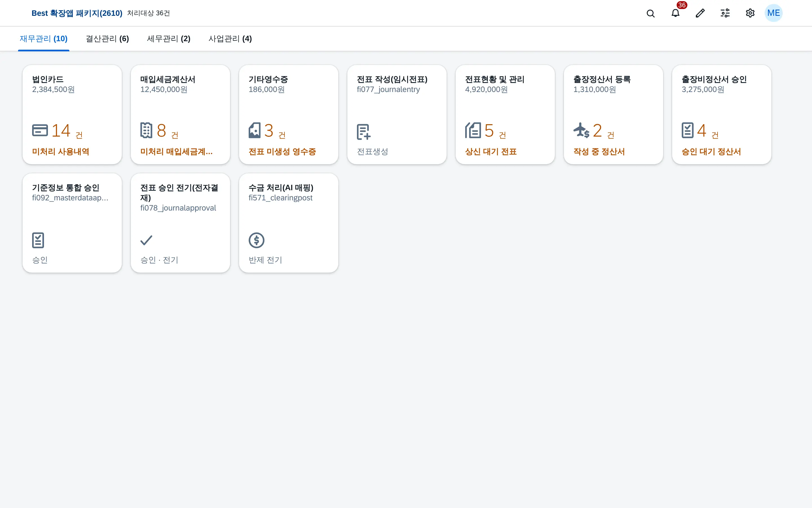This screenshot has width=812, height=508.
Task: Click 승인 · 전기 label on tile
Action: pos(159,260)
